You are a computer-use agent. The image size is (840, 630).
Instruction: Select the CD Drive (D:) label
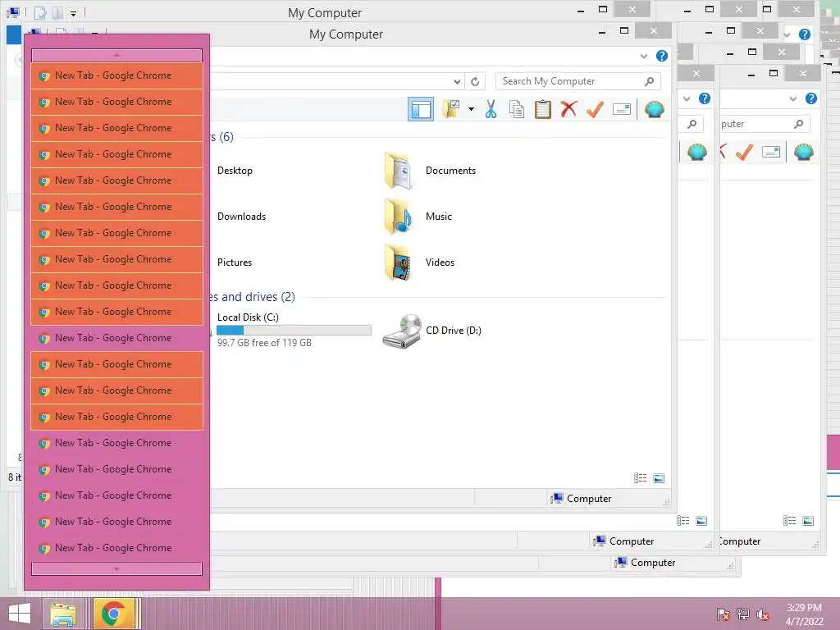pyautogui.click(x=453, y=331)
